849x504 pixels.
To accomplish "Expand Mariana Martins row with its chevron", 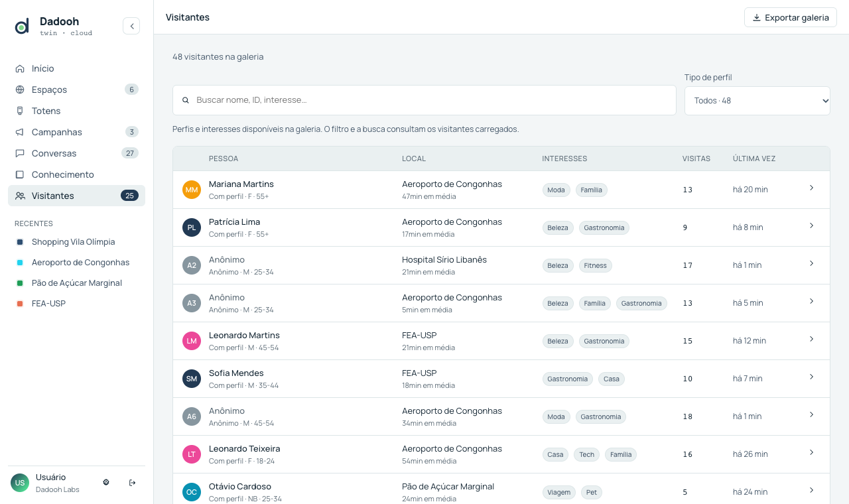I will point(812,188).
